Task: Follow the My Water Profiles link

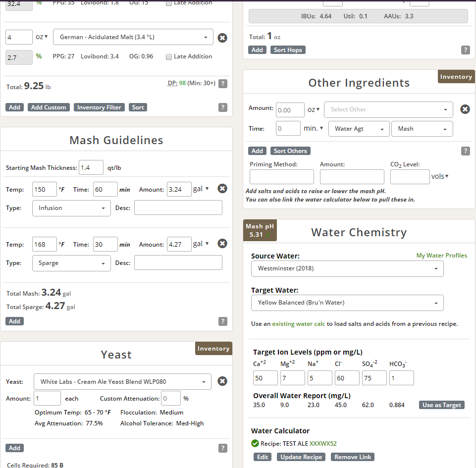Action: [x=441, y=256]
